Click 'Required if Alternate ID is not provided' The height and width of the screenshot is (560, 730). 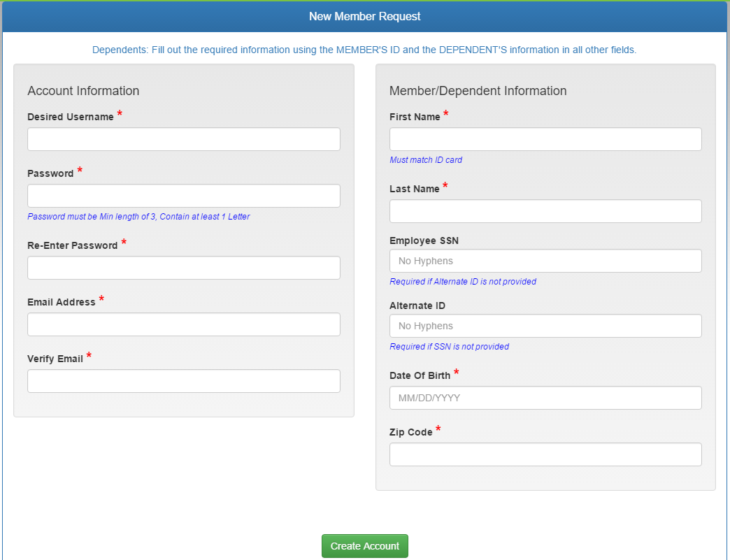(x=463, y=282)
